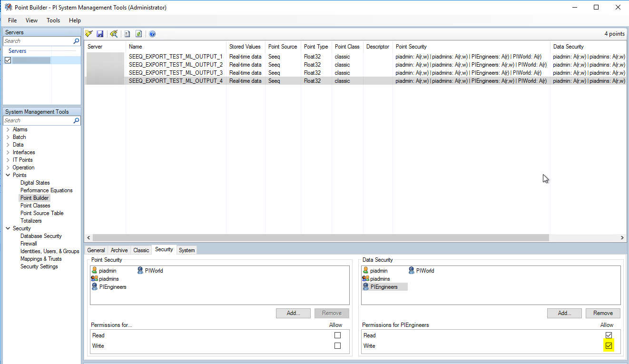The width and height of the screenshot is (629, 364).
Task: Click the new point tag icon
Action: pos(89,34)
